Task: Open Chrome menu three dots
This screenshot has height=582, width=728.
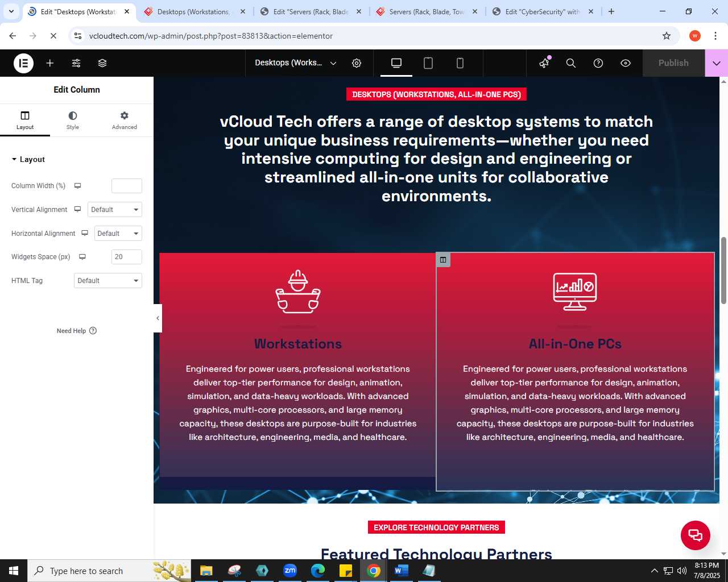Action: 715,36
